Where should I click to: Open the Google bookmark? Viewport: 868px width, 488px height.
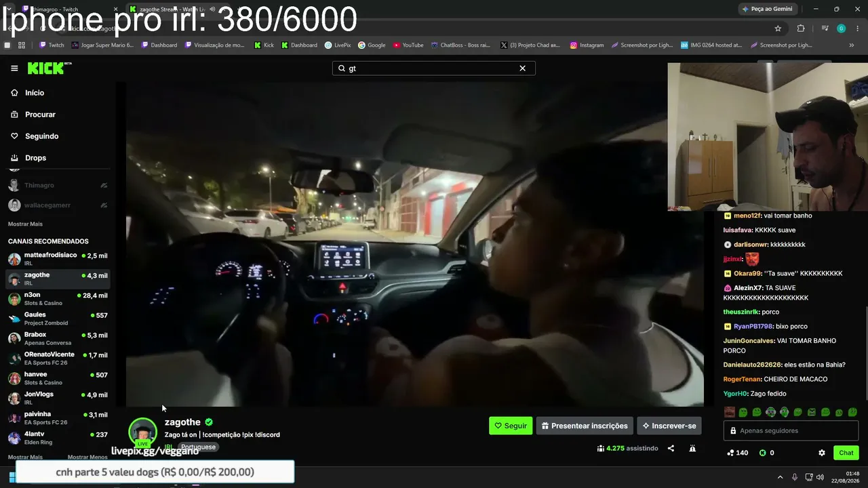pos(372,45)
